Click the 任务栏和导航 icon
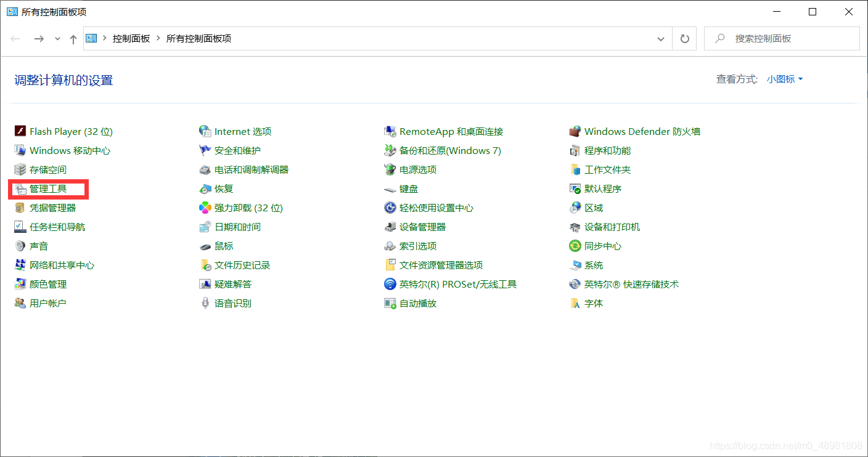This screenshot has width=868, height=457. (20, 227)
